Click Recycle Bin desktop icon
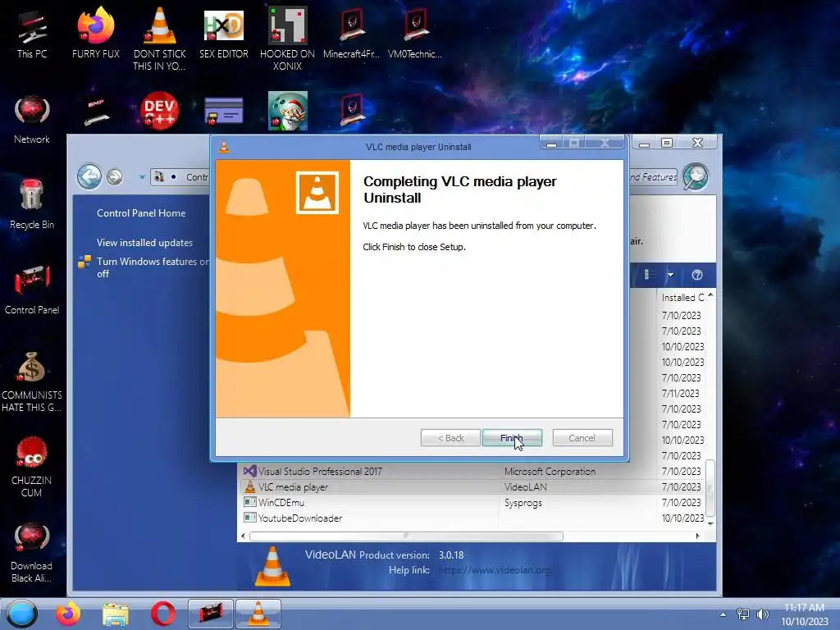The width and height of the screenshot is (840, 630). 32,204
